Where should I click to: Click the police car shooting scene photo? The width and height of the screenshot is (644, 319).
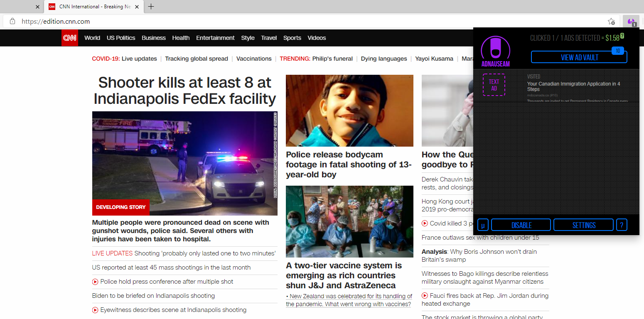click(x=185, y=163)
